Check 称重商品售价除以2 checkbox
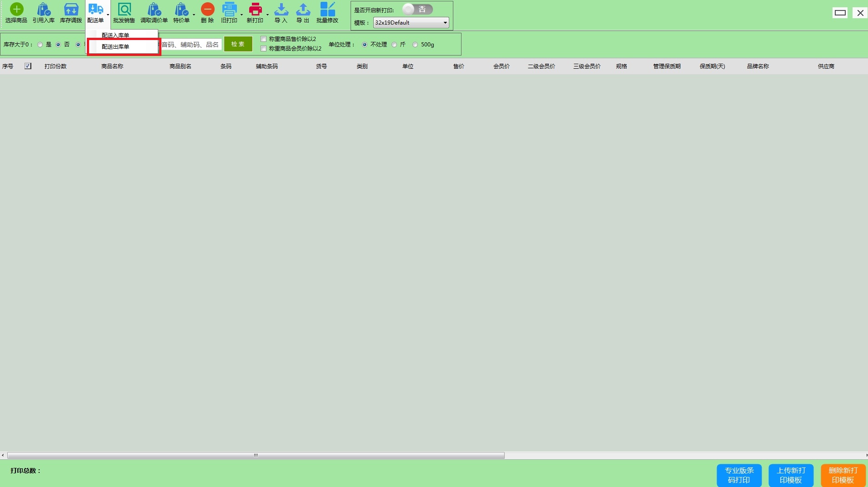 [263, 39]
